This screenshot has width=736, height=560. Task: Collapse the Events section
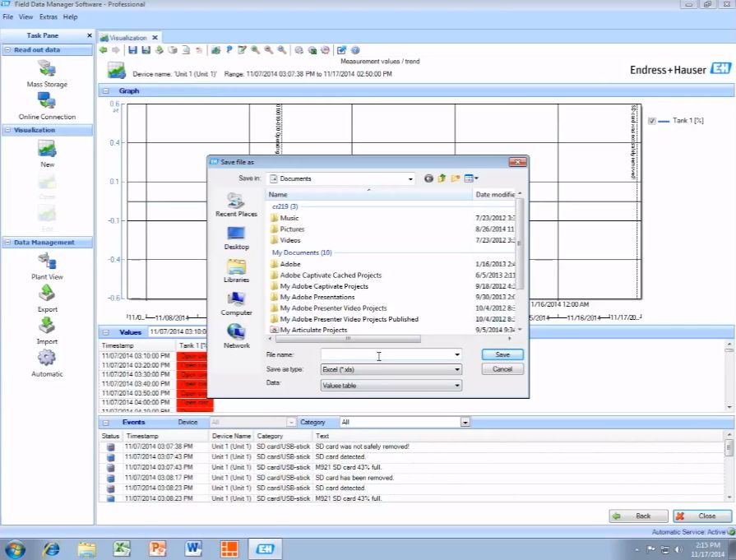tap(105, 423)
